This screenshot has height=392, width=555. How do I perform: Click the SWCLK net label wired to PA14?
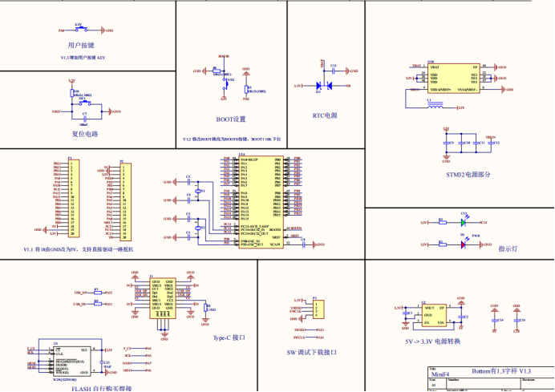[299, 337]
